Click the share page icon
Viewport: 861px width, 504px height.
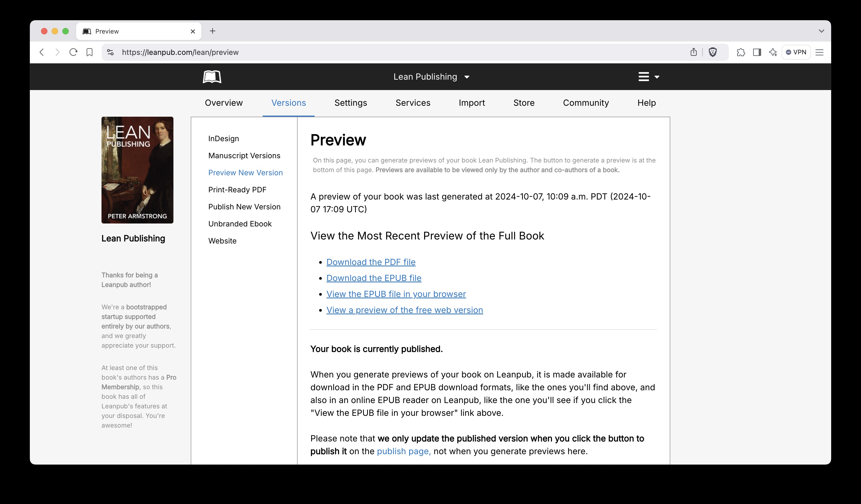(693, 52)
